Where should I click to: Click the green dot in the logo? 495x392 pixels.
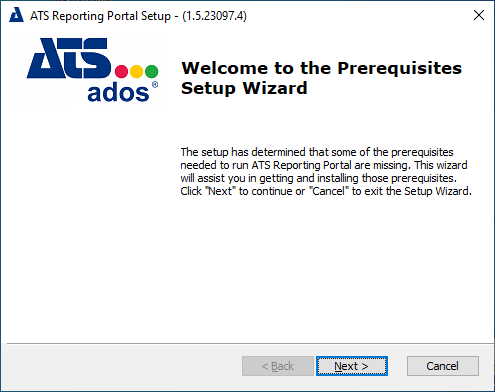[x=152, y=71]
